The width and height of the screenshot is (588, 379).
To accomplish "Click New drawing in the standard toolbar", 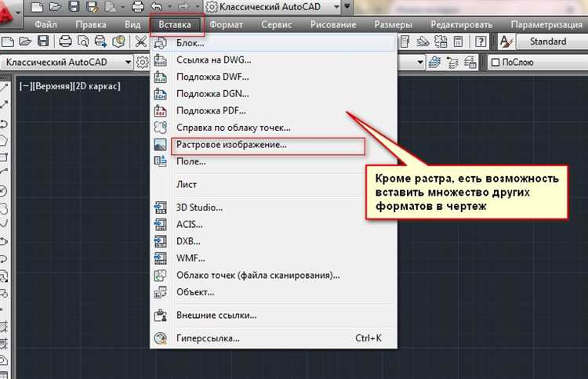I will point(8,42).
